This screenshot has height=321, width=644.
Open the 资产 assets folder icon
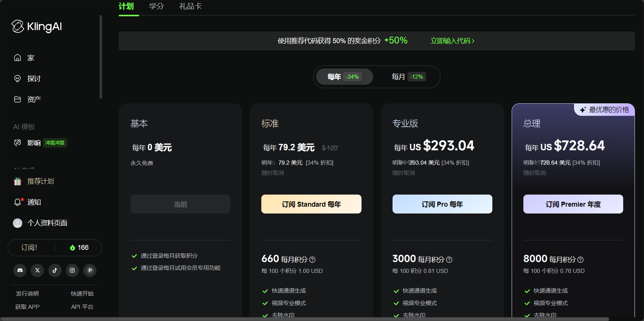pos(17,100)
